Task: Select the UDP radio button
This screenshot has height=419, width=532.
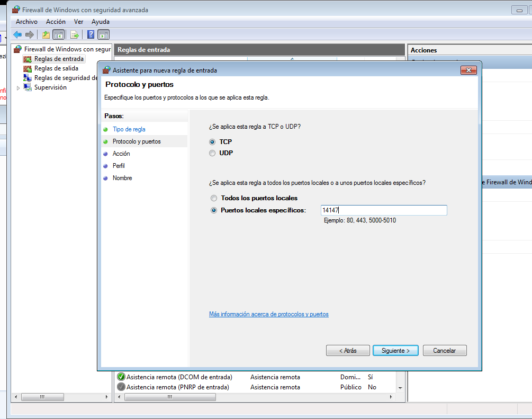Action: [212, 153]
